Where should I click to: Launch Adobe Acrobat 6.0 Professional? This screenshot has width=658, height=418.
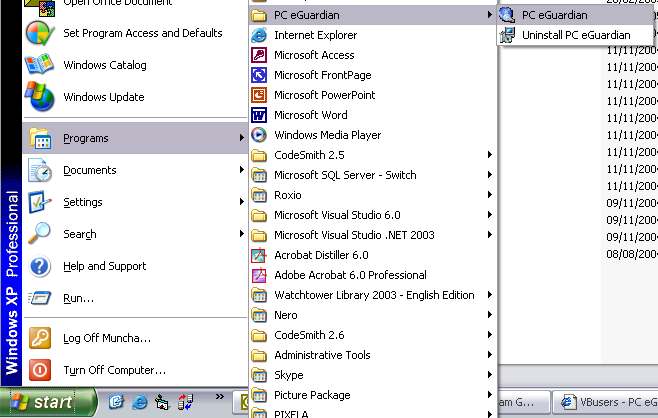point(350,275)
